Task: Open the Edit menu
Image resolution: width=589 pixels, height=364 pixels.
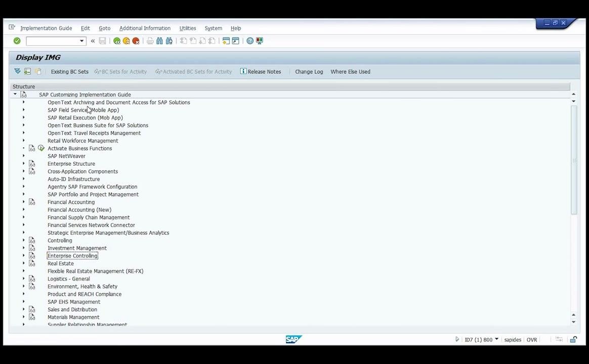Action: [x=86, y=28]
